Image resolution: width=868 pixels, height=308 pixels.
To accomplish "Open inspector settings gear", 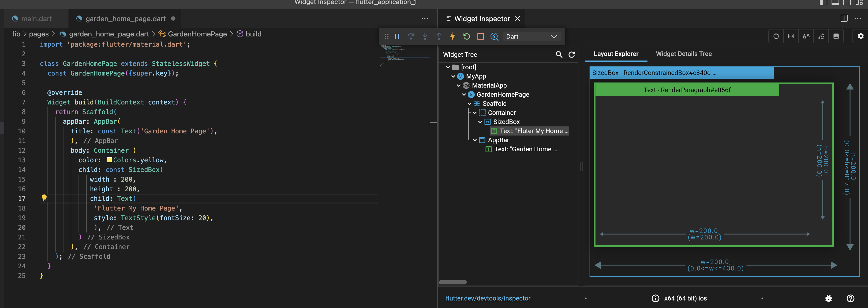I will (x=860, y=36).
